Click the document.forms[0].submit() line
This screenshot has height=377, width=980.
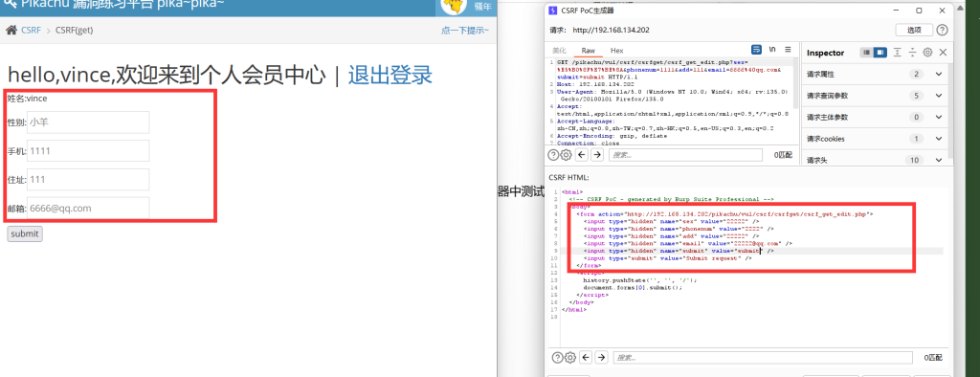coord(633,288)
